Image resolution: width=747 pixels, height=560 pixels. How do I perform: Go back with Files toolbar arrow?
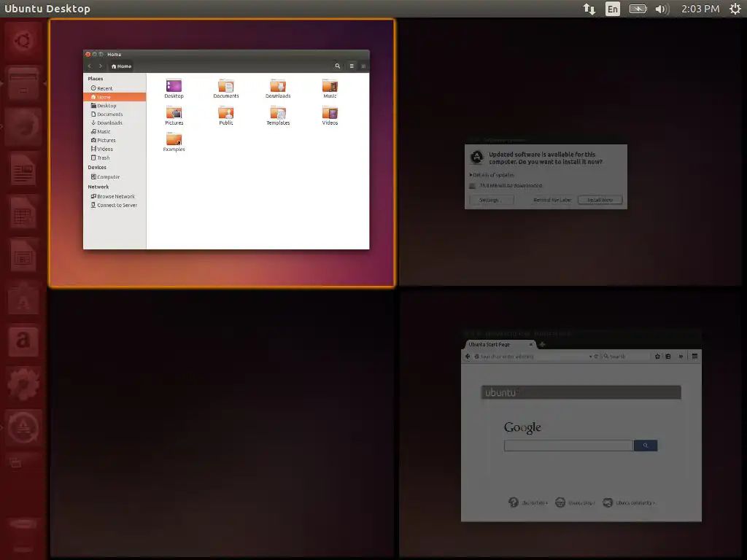pos(90,66)
